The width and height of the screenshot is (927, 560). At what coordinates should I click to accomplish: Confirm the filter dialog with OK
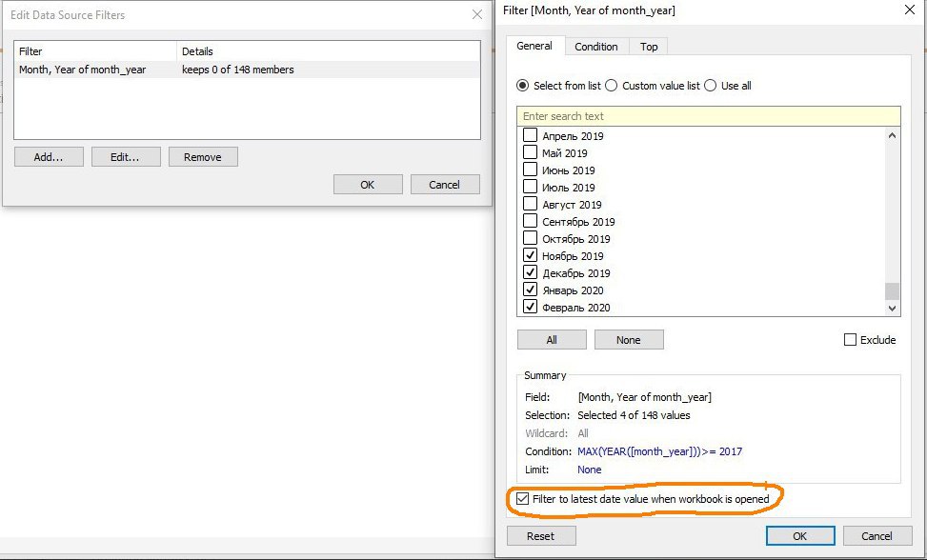click(x=800, y=536)
